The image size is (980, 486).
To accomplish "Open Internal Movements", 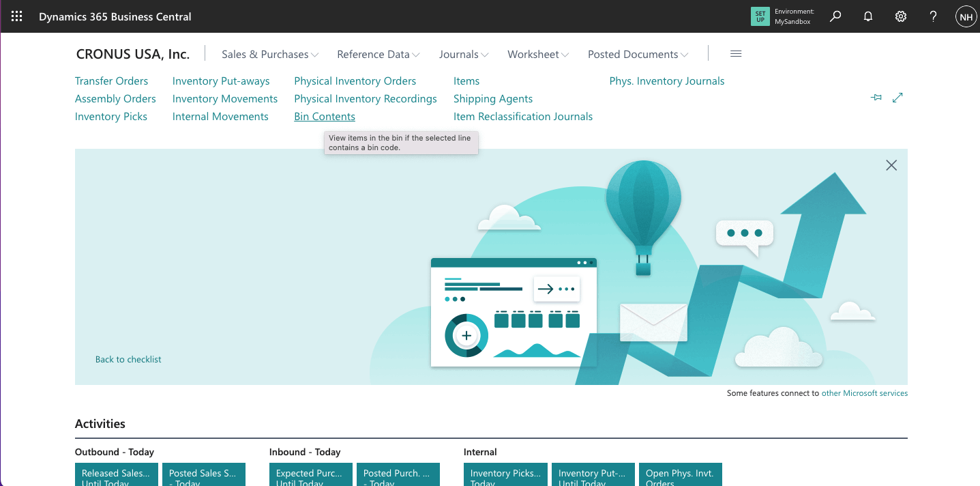I will click(220, 117).
